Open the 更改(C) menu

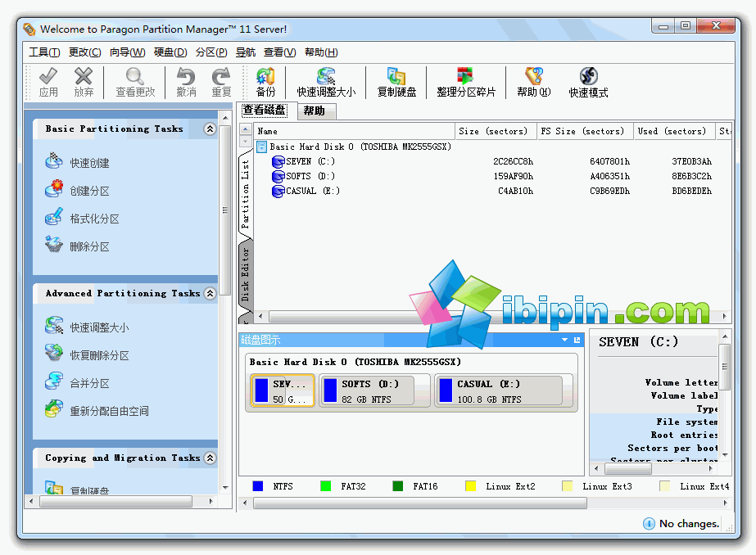[85, 52]
